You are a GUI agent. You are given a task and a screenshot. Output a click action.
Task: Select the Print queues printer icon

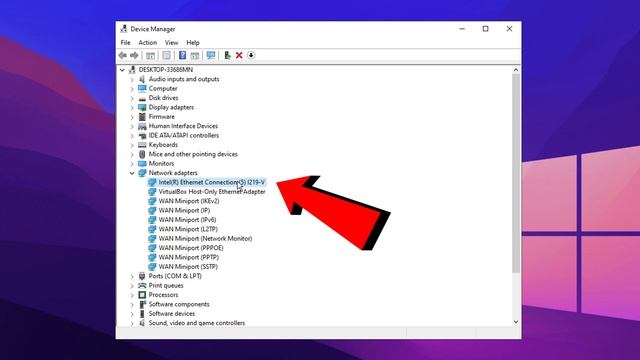[x=142, y=286]
